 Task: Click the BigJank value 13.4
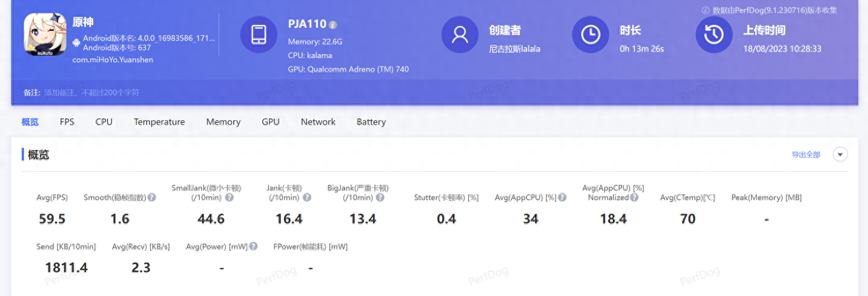point(363,219)
